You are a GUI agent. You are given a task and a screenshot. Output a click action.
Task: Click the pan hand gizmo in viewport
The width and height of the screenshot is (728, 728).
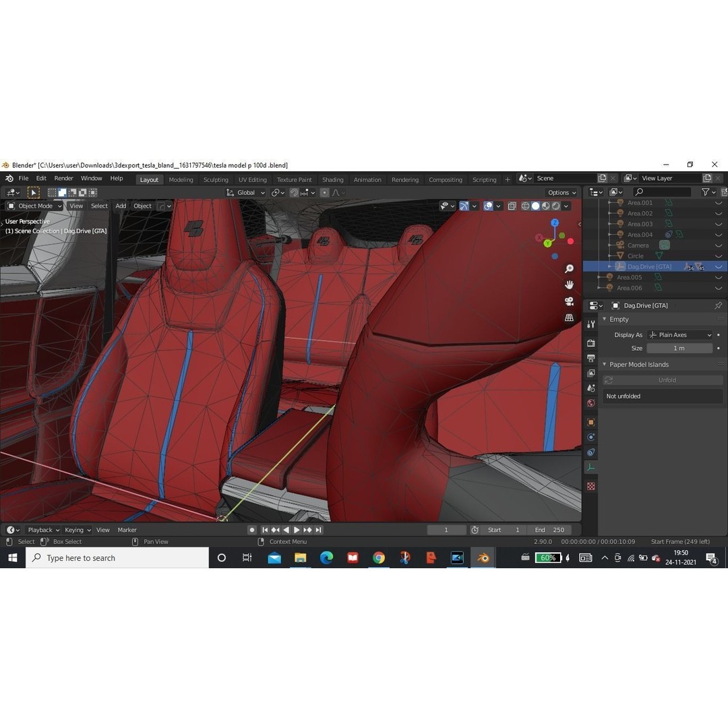(x=569, y=285)
